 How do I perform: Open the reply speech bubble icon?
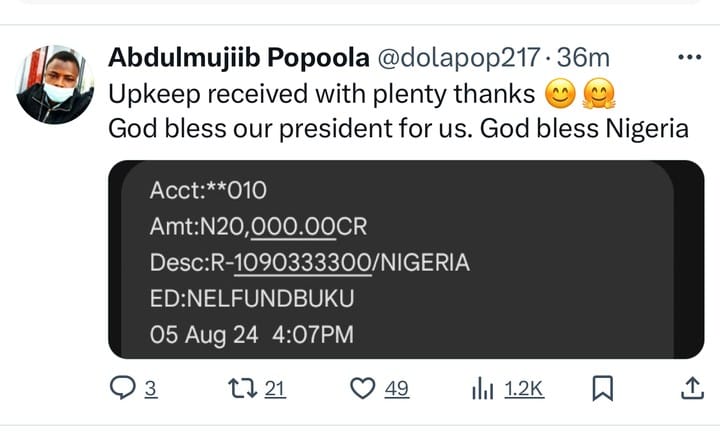click(123, 388)
